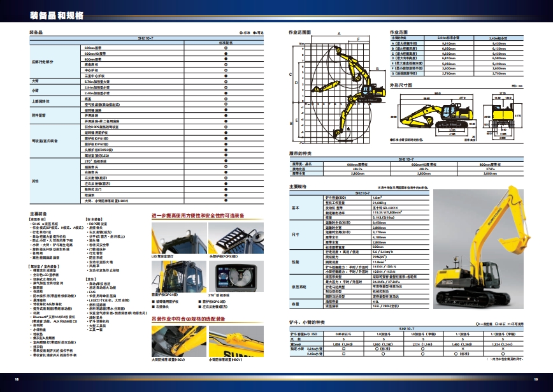Click the 6,650mm value in working range table
Screen dimensions: 553x392
click(x=449, y=48)
